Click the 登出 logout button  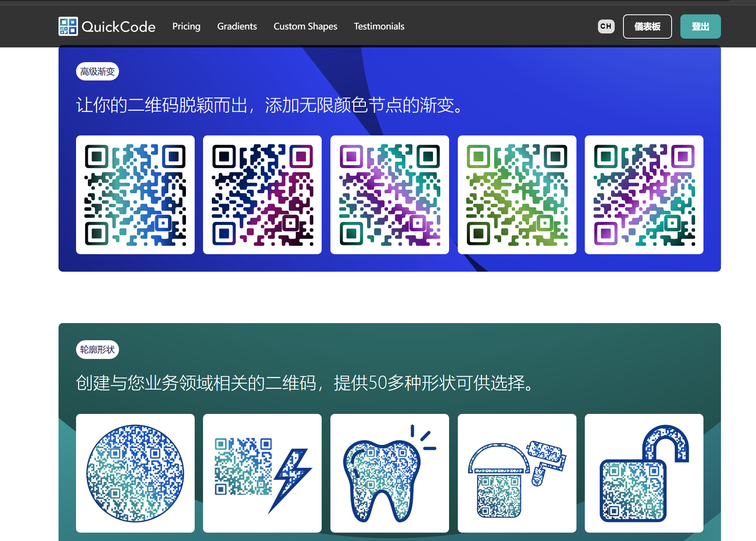pyautogui.click(x=700, y=26)
